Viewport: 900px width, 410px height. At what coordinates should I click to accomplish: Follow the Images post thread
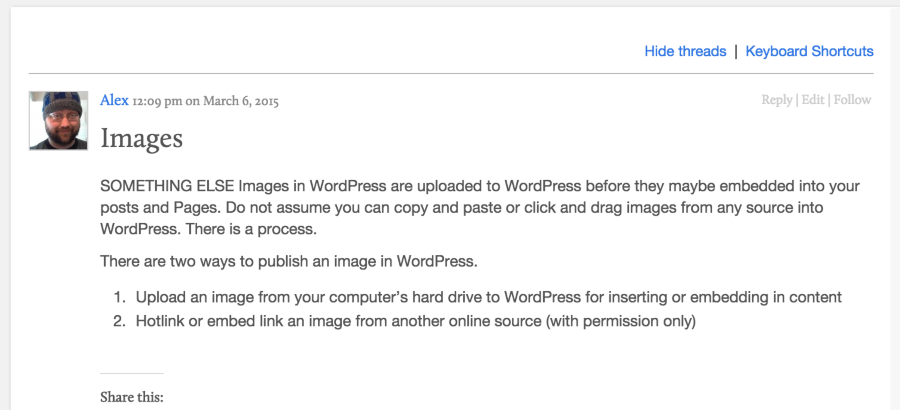[x=852, y=100]
